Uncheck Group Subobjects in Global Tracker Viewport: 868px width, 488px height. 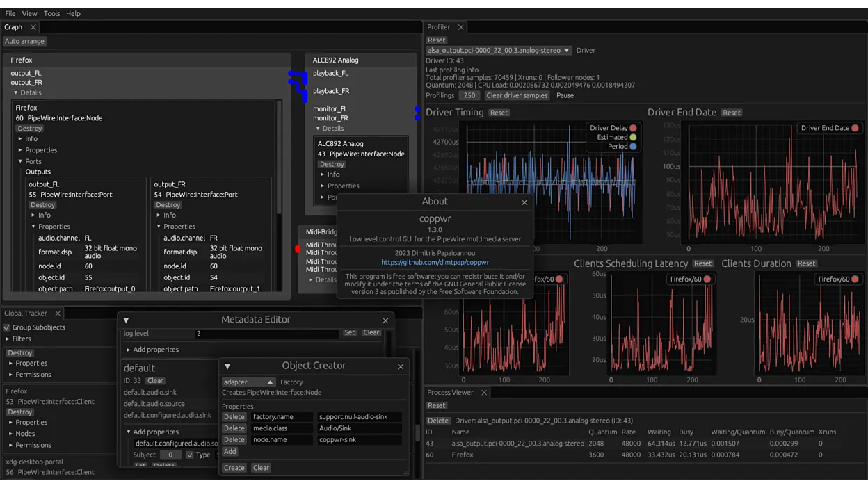[8, 327]
